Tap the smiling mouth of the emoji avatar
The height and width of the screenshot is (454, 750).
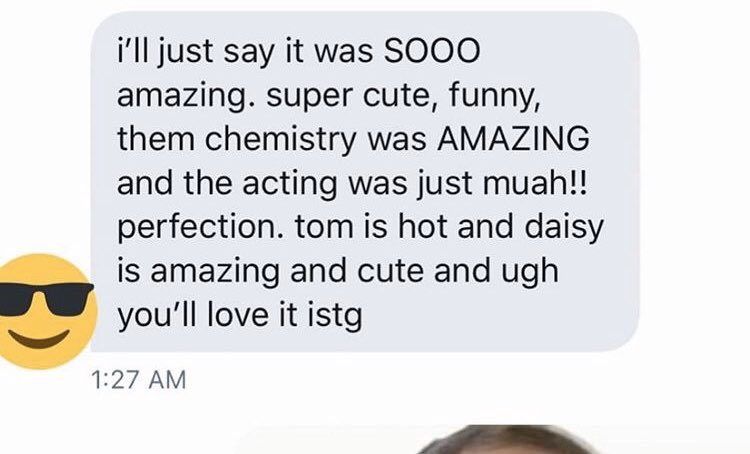[x=39, y=338]
